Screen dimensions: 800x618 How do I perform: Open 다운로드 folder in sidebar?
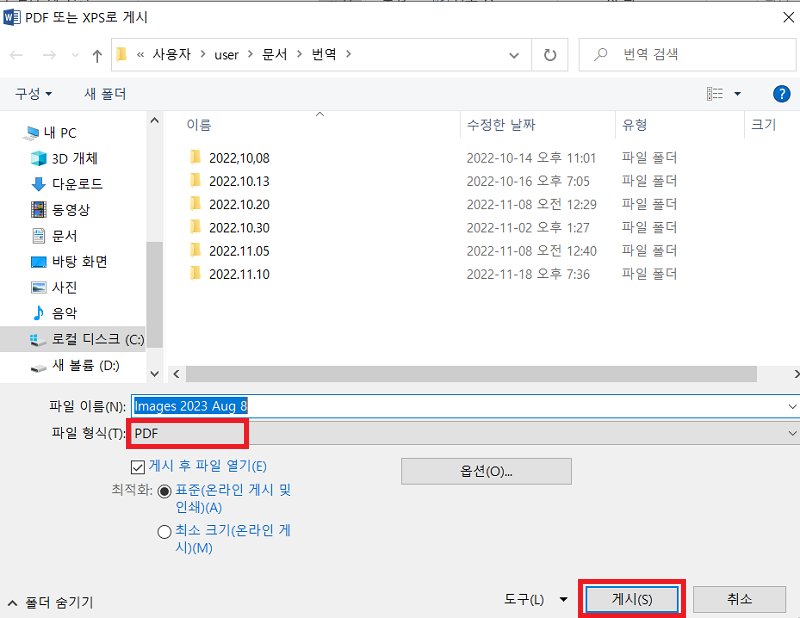[77, 184]
